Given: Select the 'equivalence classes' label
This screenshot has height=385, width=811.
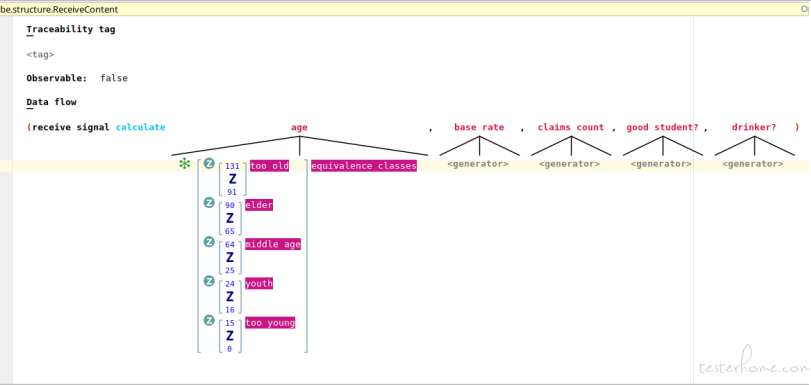Looking at the screenshot, I should (364, 166).
